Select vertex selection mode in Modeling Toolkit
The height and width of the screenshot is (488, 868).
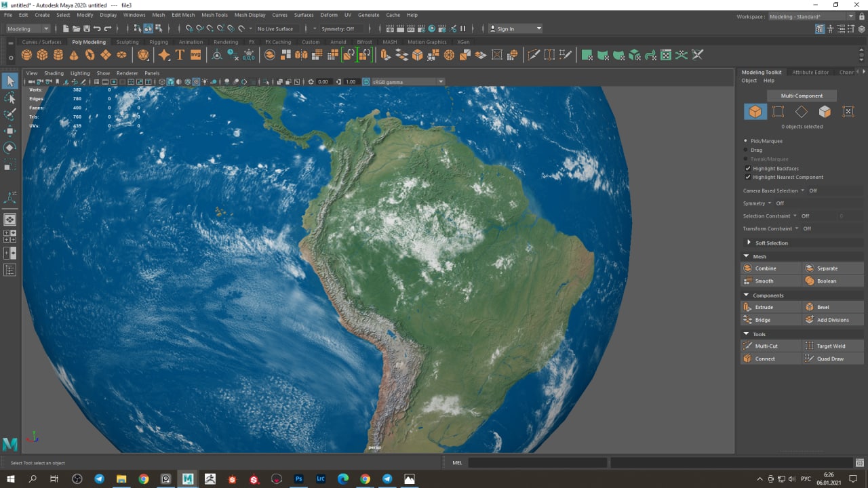tap(778, 111)
